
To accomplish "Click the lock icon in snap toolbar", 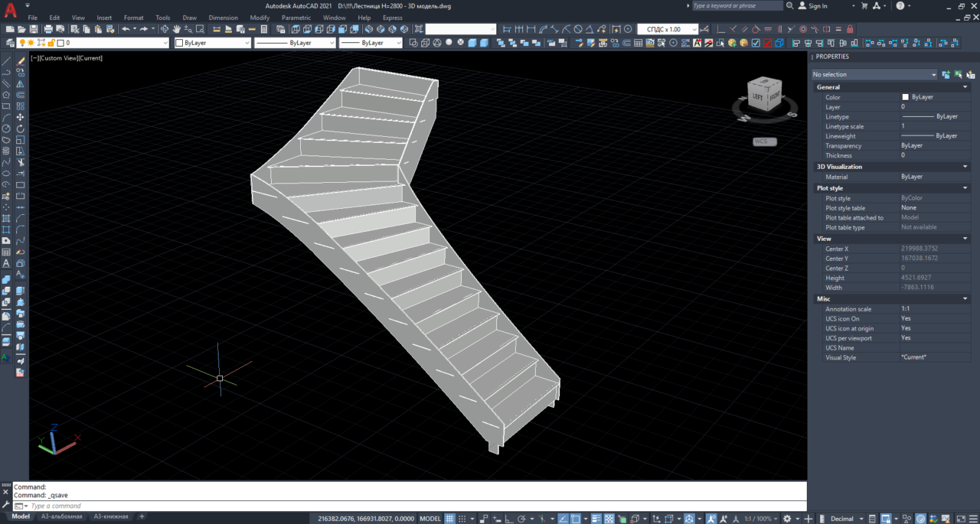I will [849, 29].
